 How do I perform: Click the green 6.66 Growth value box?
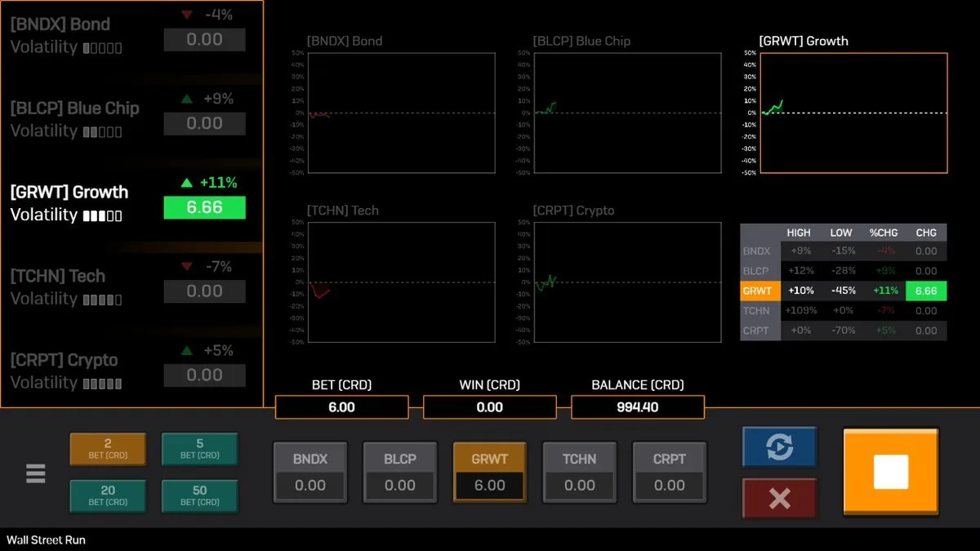[x=204, y=207]
